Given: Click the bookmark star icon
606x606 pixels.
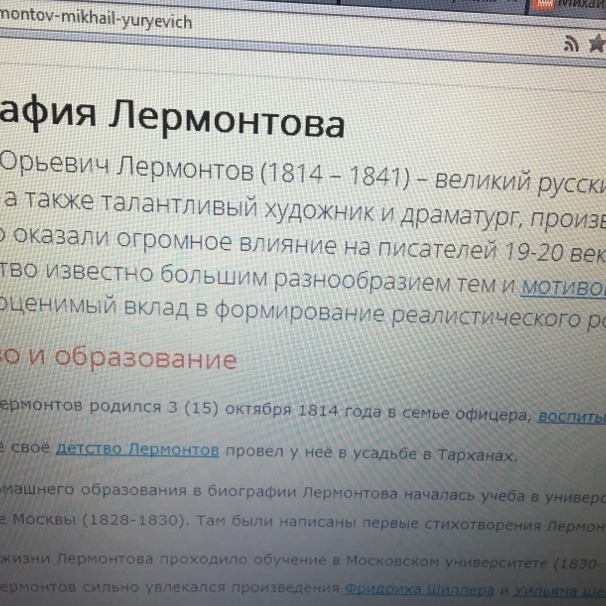Looking at the screenshot, I should tap(597, 43).
